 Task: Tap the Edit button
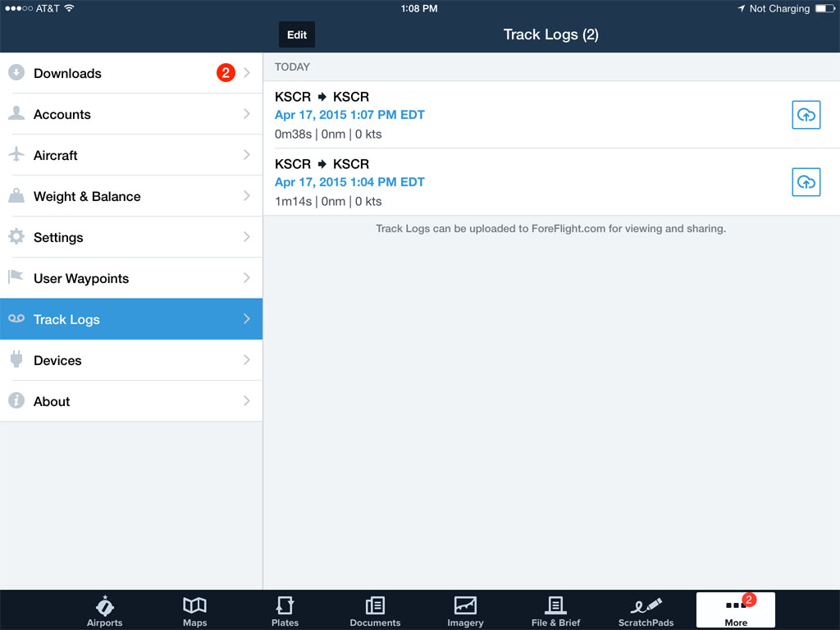click(x=297, y=34)
